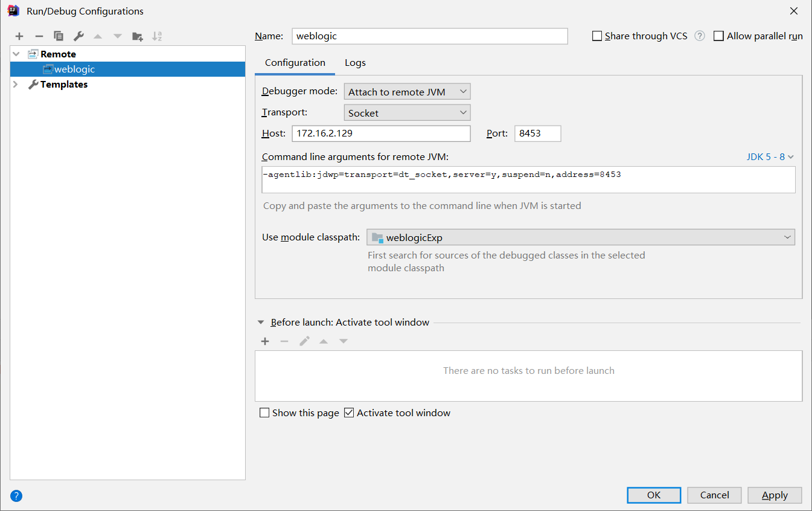
Task: Click help icon next to Share through VCS
Action: coord(700,36)
